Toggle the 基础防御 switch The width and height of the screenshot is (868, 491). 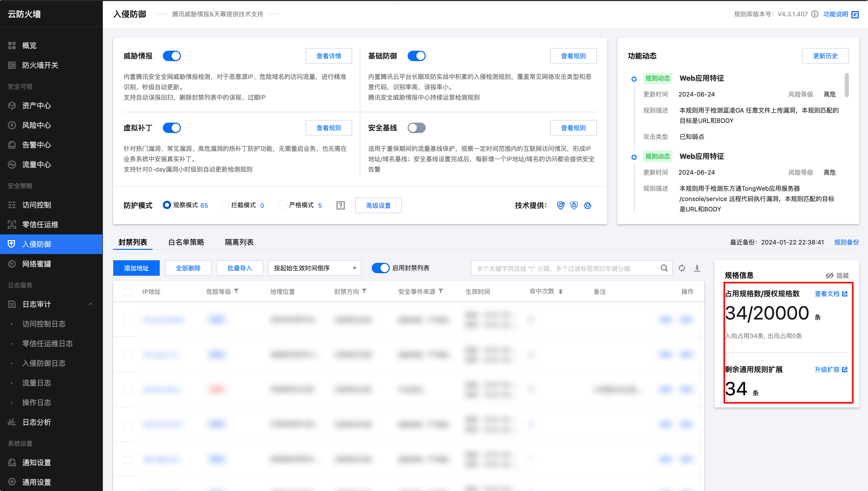(x=416, y=56)
